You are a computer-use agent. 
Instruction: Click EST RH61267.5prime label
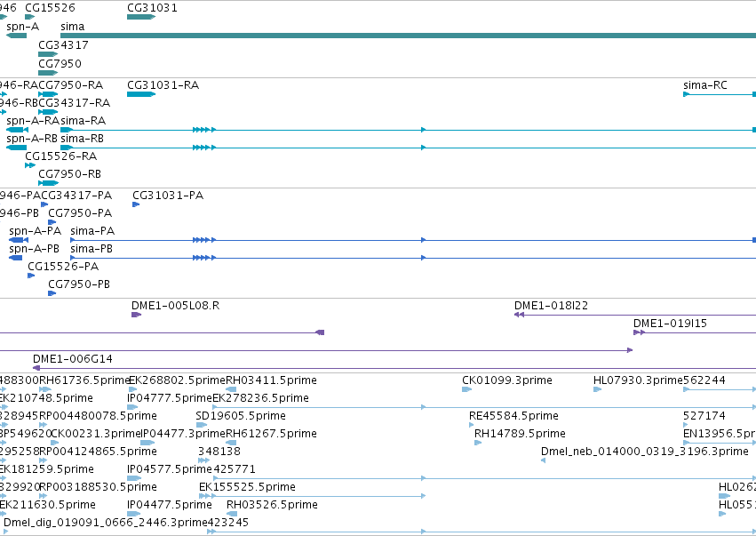point(272,434)
